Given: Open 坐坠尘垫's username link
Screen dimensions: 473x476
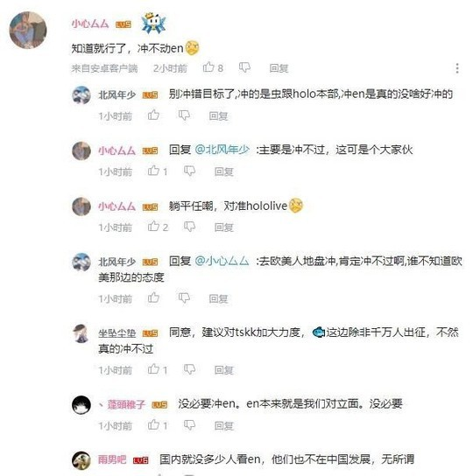Looking at the screenshot, I should [117, 333].
